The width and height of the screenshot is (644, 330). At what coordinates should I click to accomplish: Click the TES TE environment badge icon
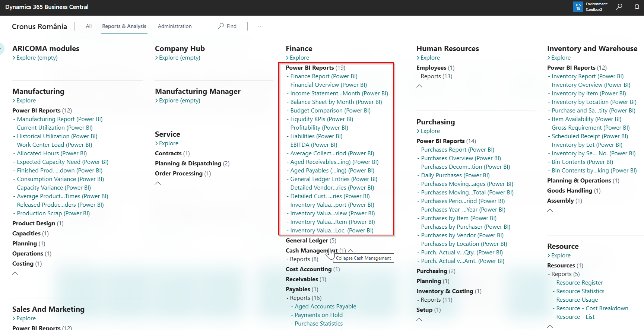578,7
